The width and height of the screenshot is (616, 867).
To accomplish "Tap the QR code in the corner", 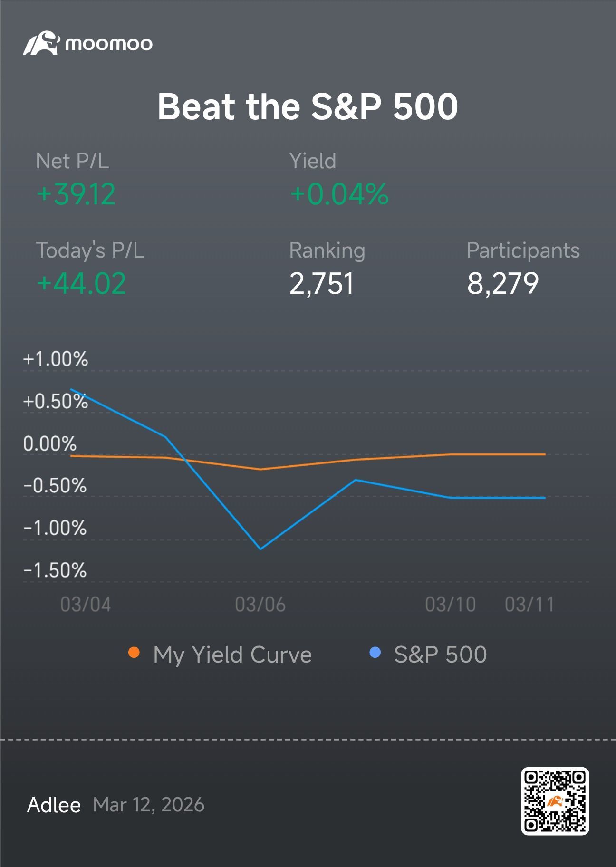I will pos(555,801).
